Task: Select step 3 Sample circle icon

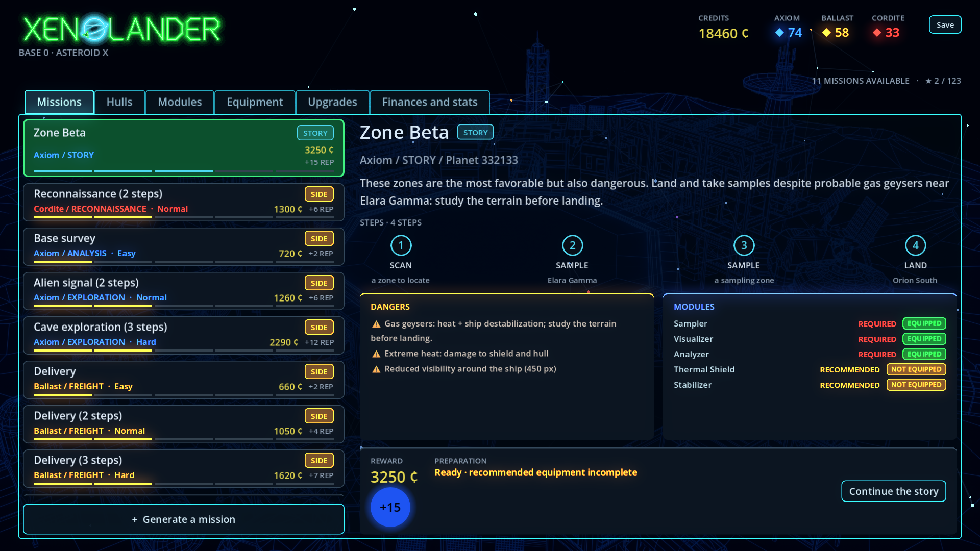Action: tap(744, 245)
